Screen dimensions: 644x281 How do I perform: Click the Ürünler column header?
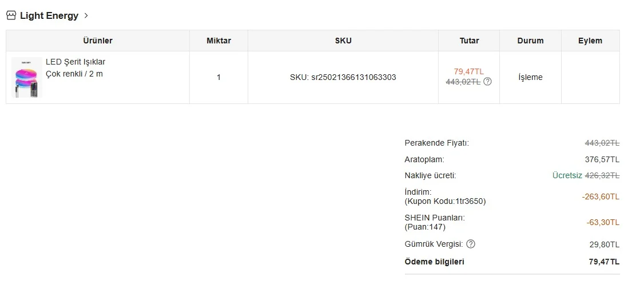[x=98, y=41]
